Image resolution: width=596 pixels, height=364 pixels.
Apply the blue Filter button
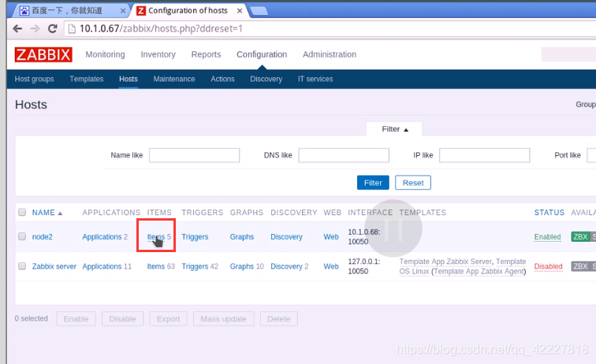pyautogui.click(x=373, y=183)
